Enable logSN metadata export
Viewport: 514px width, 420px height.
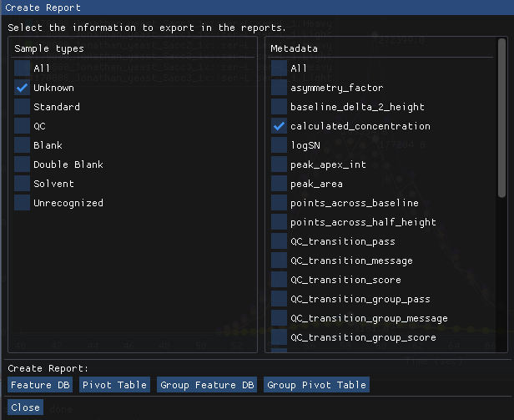(x=279, y=145)
